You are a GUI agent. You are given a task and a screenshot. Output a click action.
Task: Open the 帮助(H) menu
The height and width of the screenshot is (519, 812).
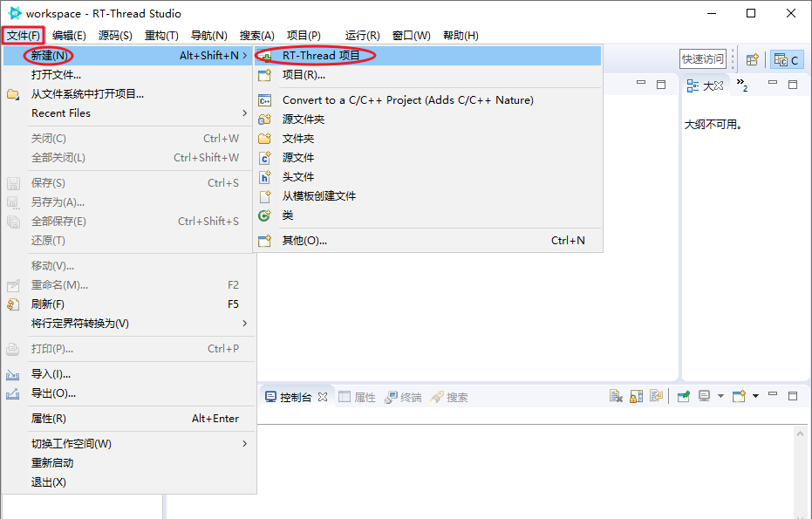click(461, 35)
